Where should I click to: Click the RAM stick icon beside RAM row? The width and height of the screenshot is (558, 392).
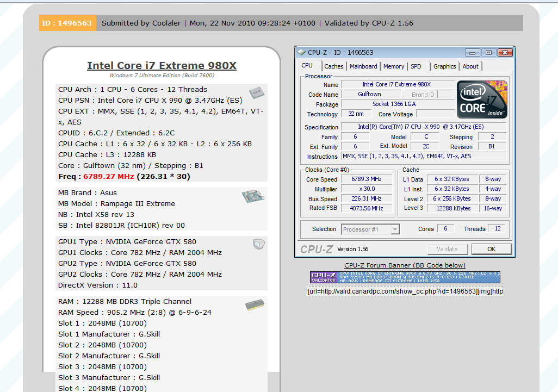tap(255, 305)
